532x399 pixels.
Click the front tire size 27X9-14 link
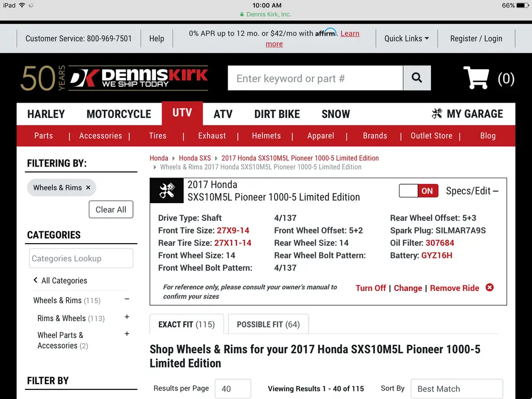(x=233, y=230)
